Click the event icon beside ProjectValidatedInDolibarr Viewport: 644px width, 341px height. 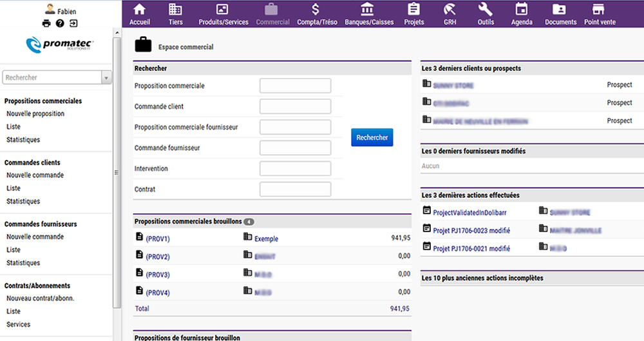[427, 210]
